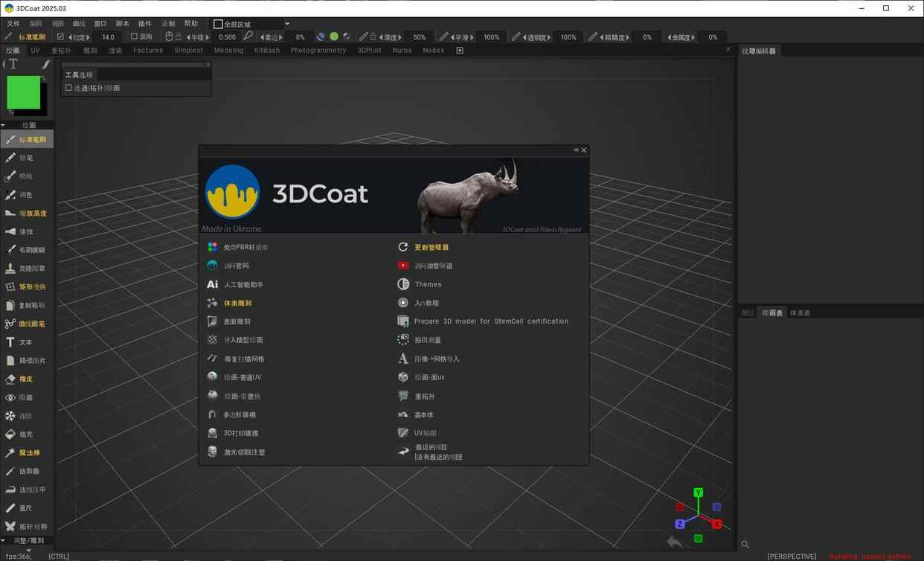Enable the 连通(拓扑)绘画 checkbox
924x561 pixels.
(68, 88)
